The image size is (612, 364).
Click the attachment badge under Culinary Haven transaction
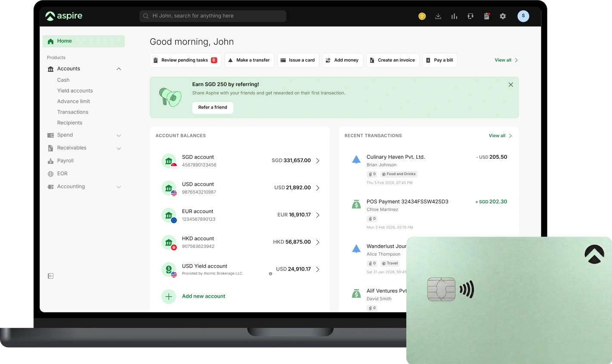click(x=372, y=174)
